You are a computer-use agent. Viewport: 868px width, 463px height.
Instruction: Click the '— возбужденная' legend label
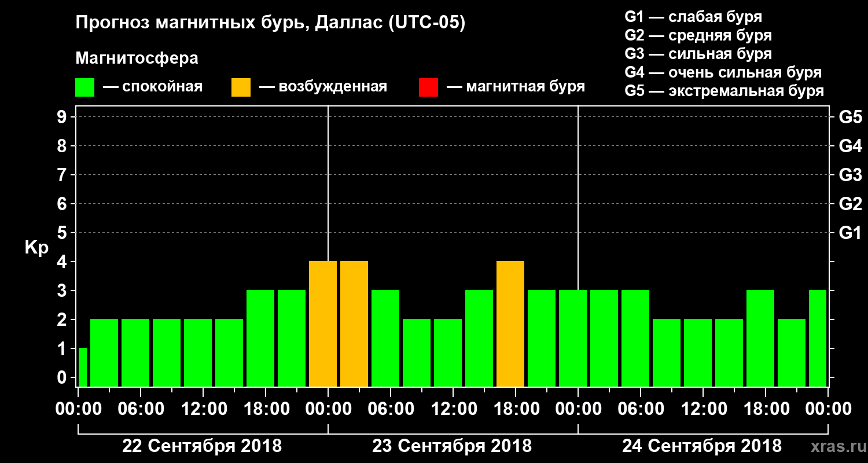click(x=323, y=87)
